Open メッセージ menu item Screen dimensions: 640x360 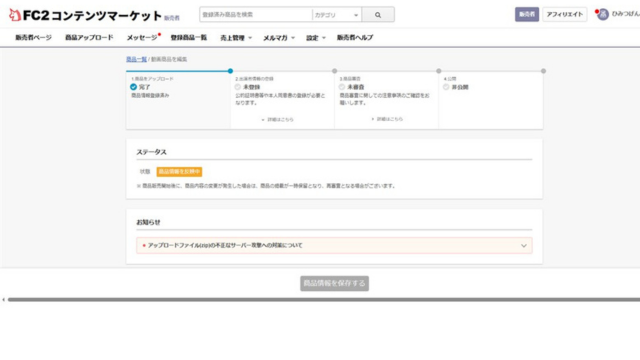142,38
